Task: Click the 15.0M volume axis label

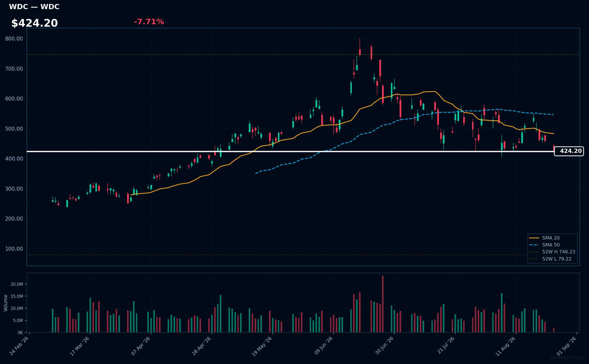Action: (17, 296)
